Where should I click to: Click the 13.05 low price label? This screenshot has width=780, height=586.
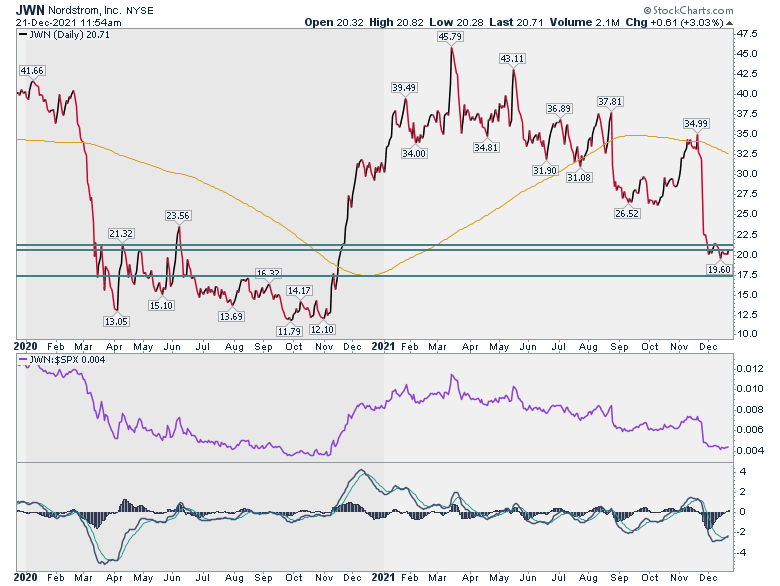pos(116,321)
